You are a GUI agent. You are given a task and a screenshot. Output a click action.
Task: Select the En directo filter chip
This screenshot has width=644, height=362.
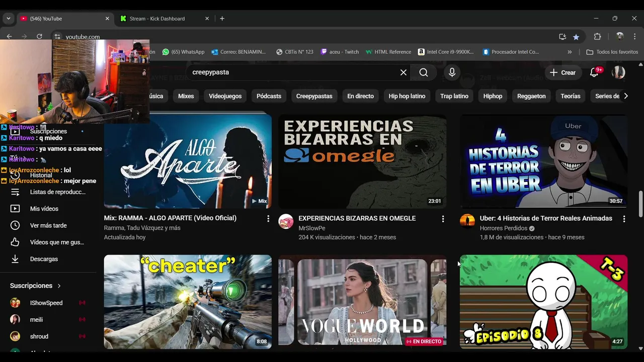360,96
